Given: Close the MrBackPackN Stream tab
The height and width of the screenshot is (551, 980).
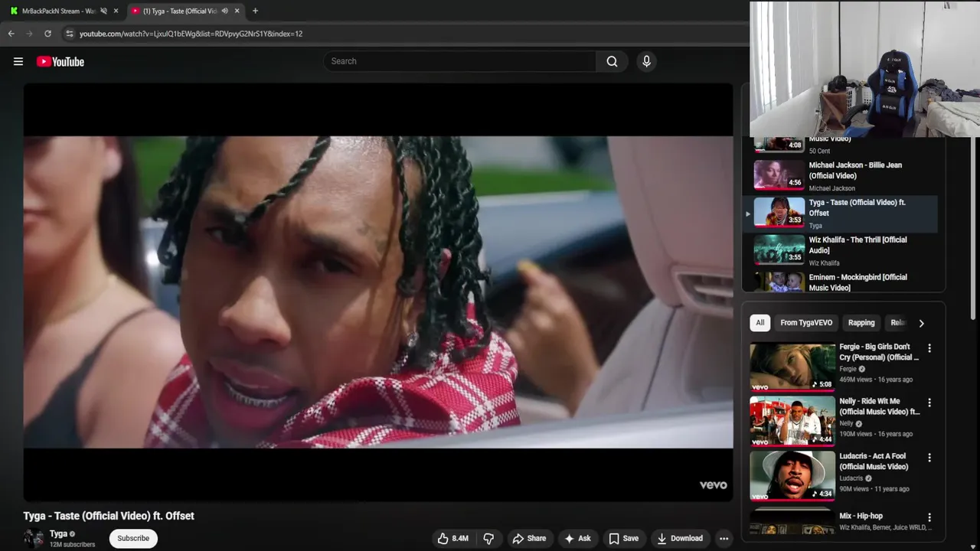Looking at the screenshot, I should [x=116, y=11].
